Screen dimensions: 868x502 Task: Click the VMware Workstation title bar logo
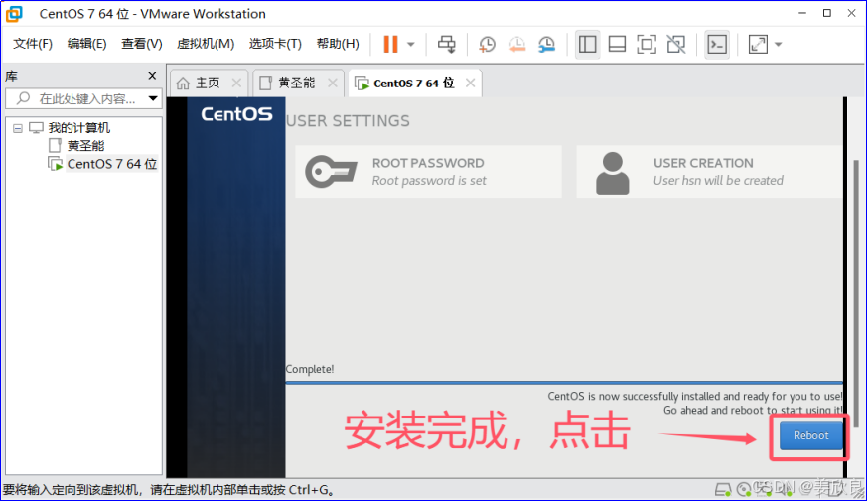click(x=14, y=13)
